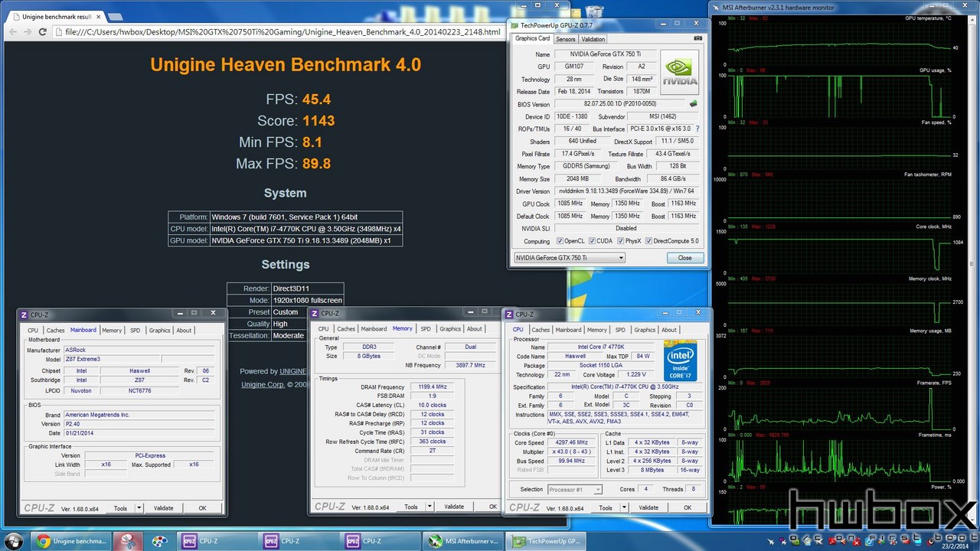The image size is (980, 551).
Task: Click the NVIDIA logo in GPU-Z
Action: tap(680, 73)
